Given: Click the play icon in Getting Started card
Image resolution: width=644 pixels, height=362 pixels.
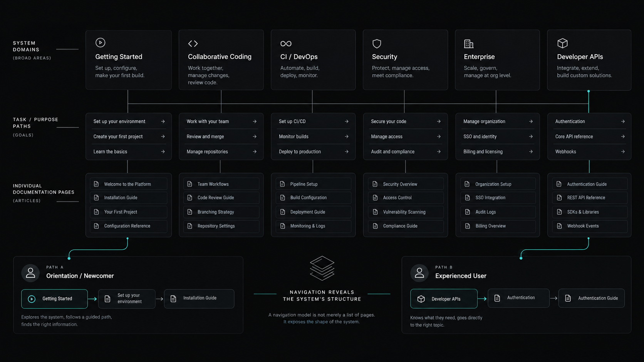Looking at the screenshot, I should coord(100,43).
